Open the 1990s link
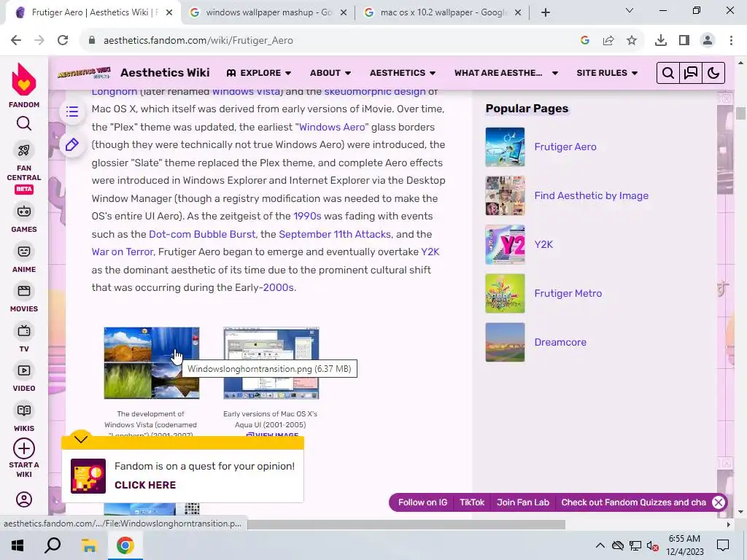The width and height of the screenshot is (747, 560). point(307,216)
